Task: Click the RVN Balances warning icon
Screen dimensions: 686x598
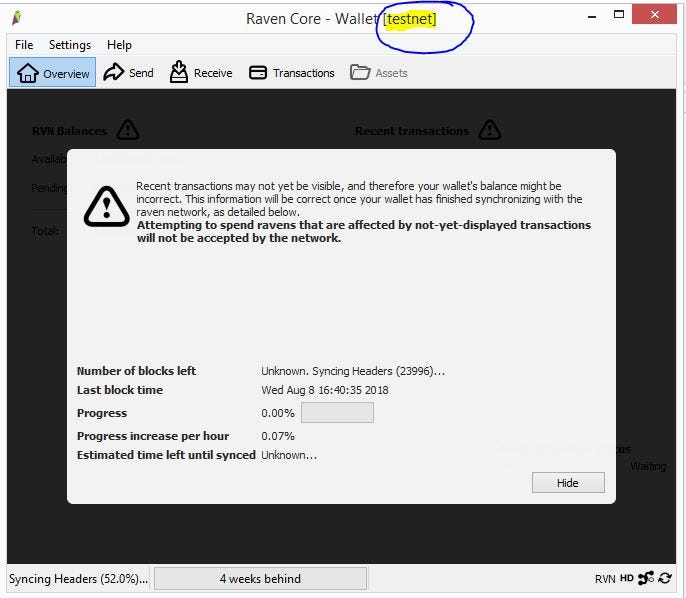Action: coord(128,130)
